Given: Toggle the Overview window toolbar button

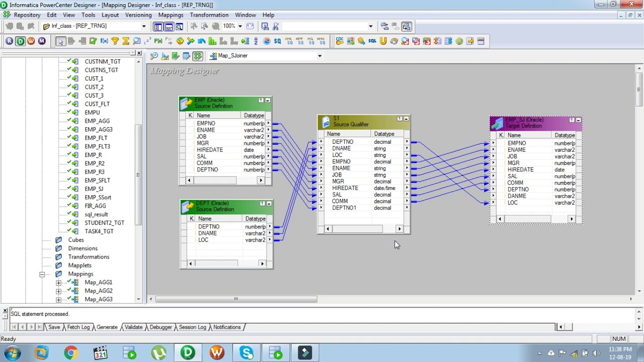Looking at the screenshot, I should [179, 27].
